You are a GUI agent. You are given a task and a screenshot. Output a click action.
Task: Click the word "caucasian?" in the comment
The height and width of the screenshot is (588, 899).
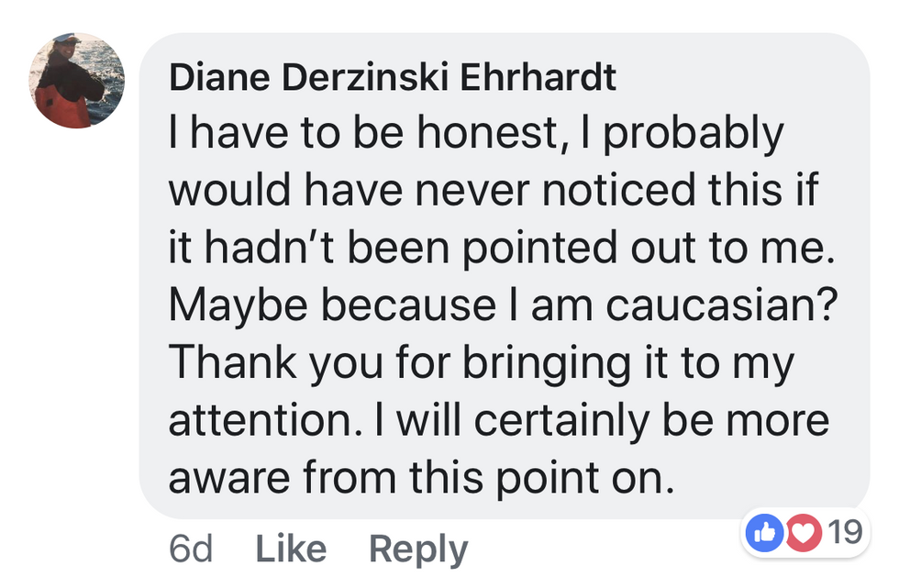tap(722, 305)
